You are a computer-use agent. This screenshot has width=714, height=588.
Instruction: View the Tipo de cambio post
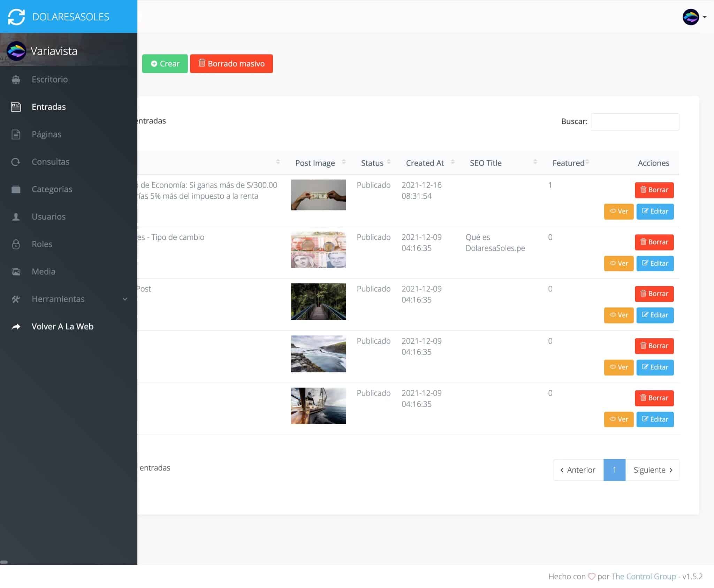point(619,264)
